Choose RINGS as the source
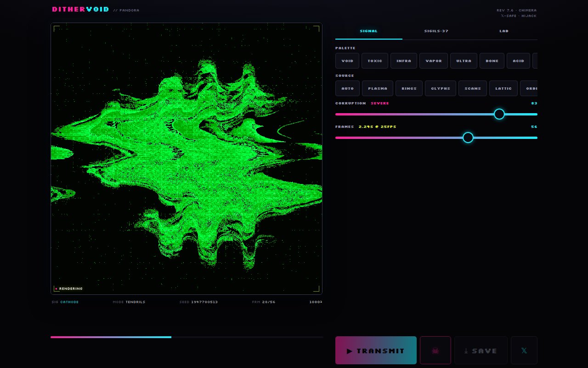 (x=409, y=88)
